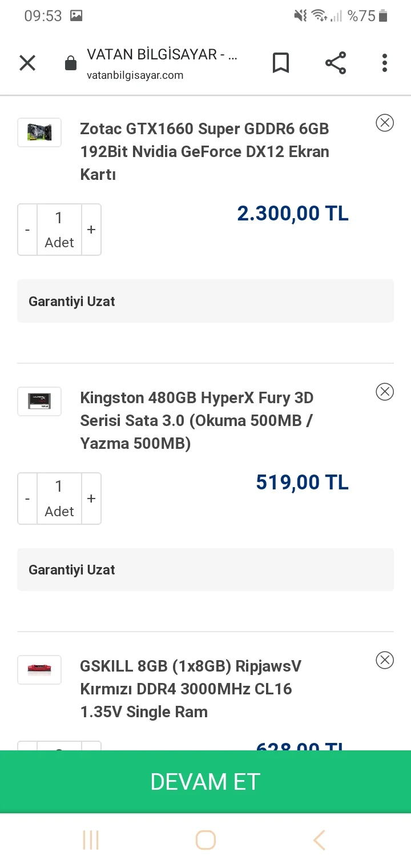Tap the bookmark icon in toolbar
Screen dimensions: 411x868
pyautogui.click(x=280, y=63)
